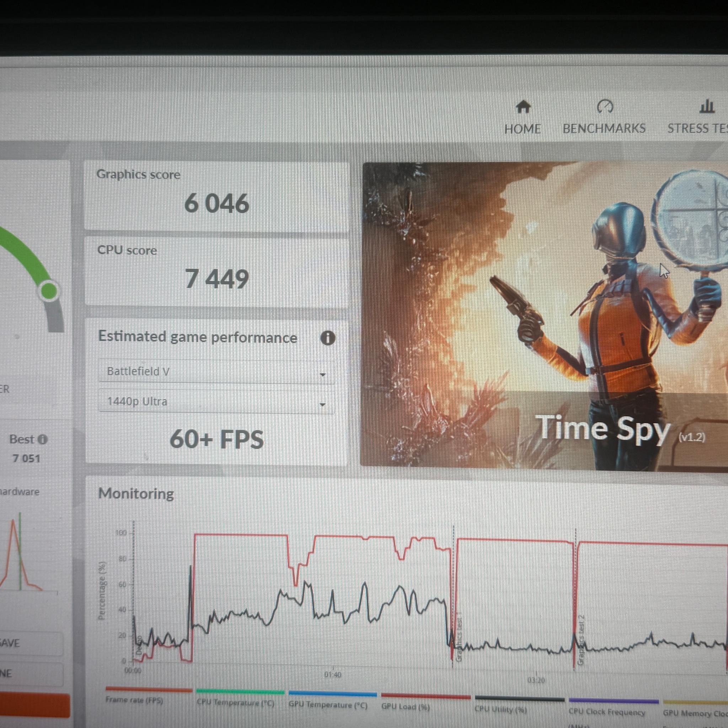The width and height of the screenshot is (728, 728).
Task: Click the Graphics score value 6 046
Action: tap(217, 203)
